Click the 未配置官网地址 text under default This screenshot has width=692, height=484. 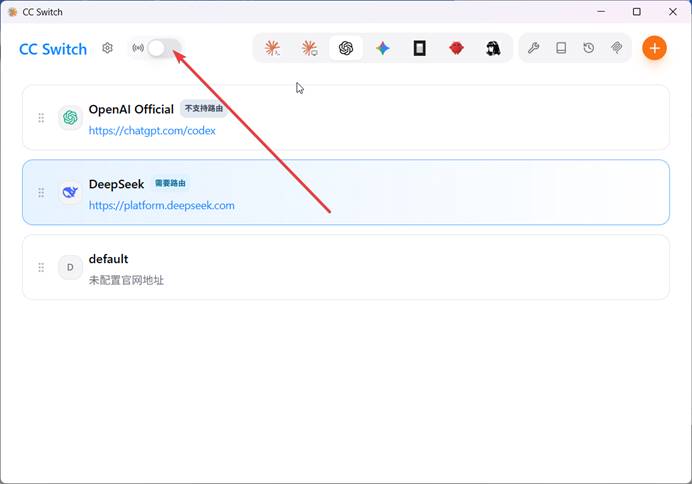(126, 280)
